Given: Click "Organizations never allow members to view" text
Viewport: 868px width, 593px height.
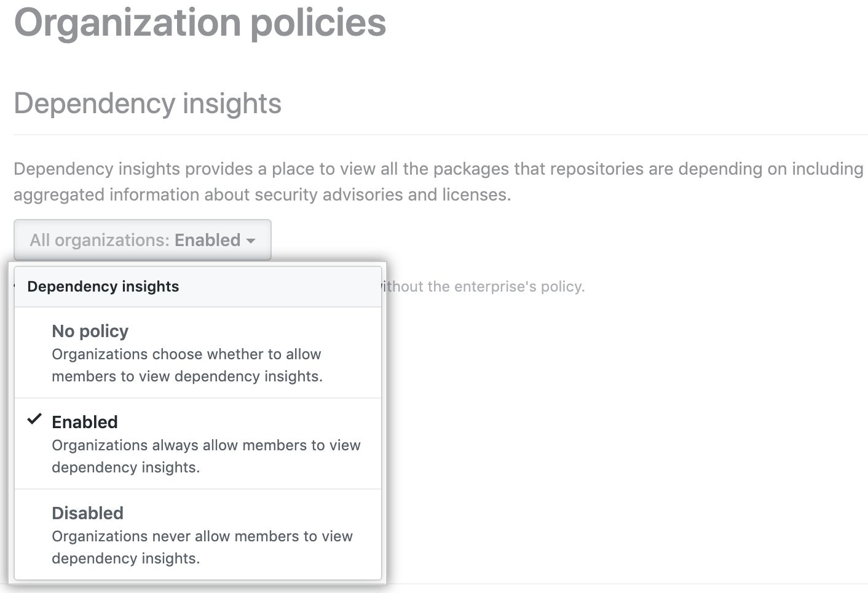Looking at the screenshot, I should pyautogui.click(x=202, y=536).
